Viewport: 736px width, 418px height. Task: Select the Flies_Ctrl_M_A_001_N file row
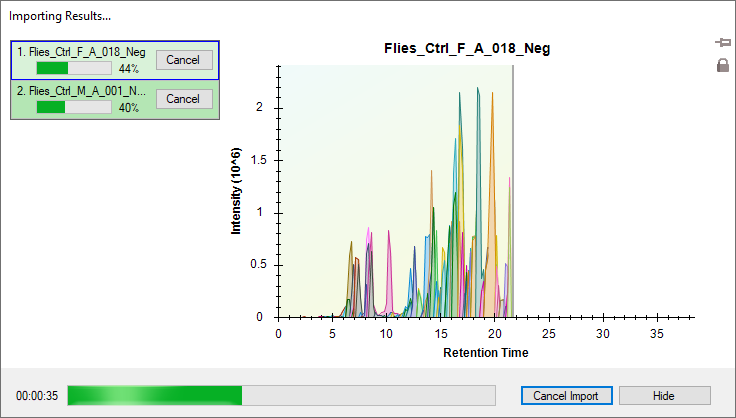(115, 99)
